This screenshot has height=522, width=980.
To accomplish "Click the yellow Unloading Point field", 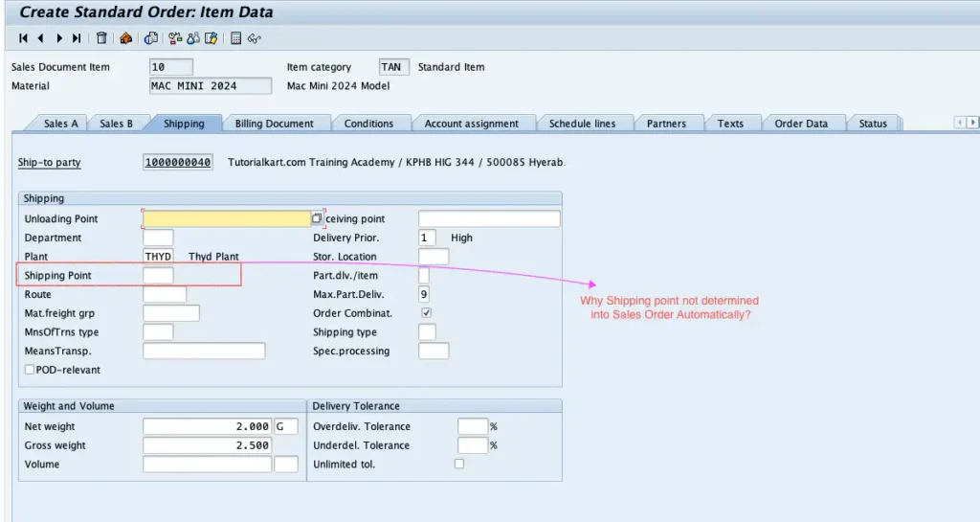I will (227, 218).
